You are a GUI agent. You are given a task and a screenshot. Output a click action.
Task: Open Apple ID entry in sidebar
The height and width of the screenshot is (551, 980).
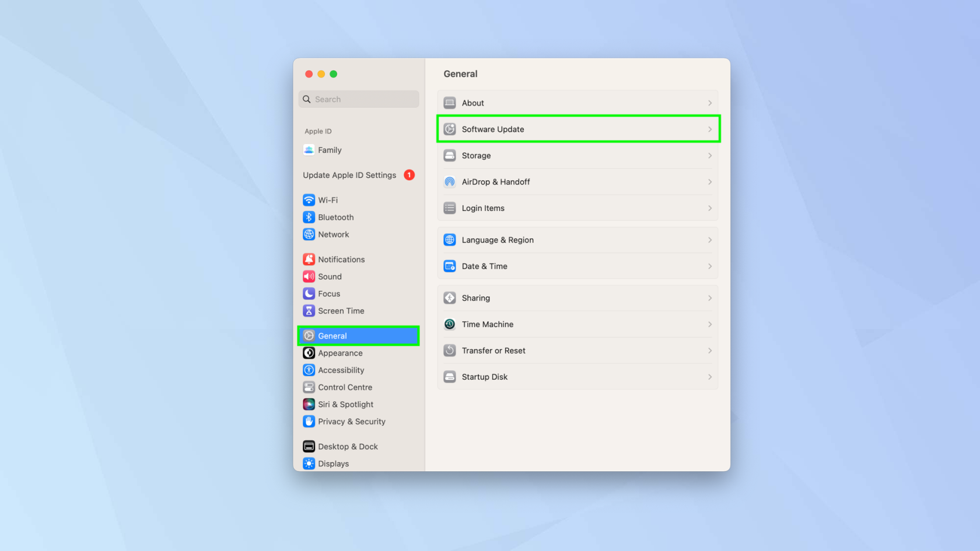tap(318, 131)
